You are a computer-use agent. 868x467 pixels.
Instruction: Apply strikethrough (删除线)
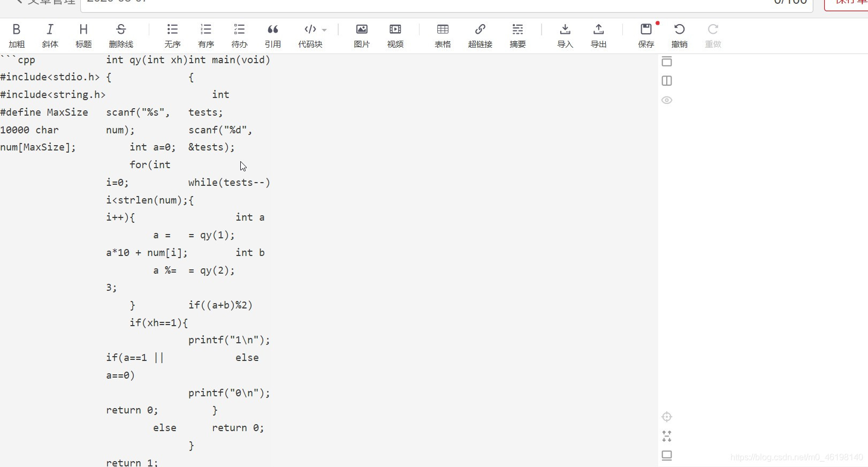point(121,35)
